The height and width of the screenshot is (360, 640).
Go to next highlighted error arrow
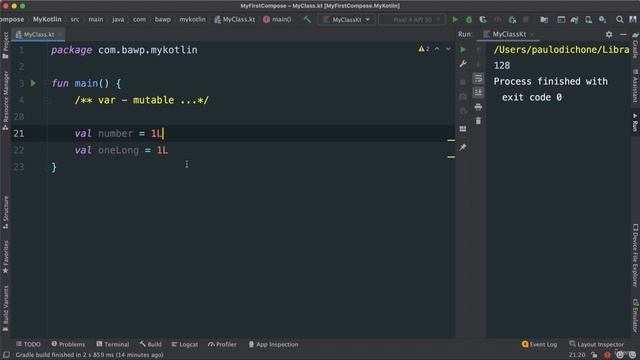pos(448,49)
